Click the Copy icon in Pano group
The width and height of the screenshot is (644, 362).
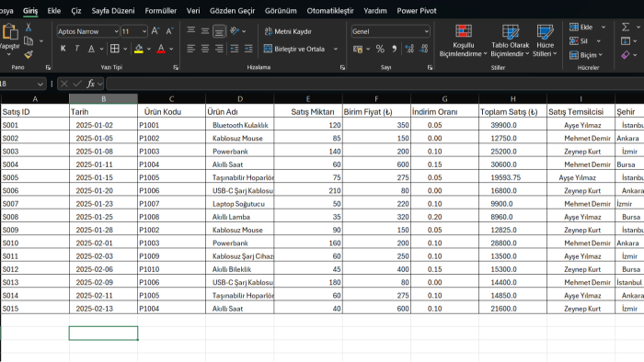pyautogui.click(x=29, y=40)
